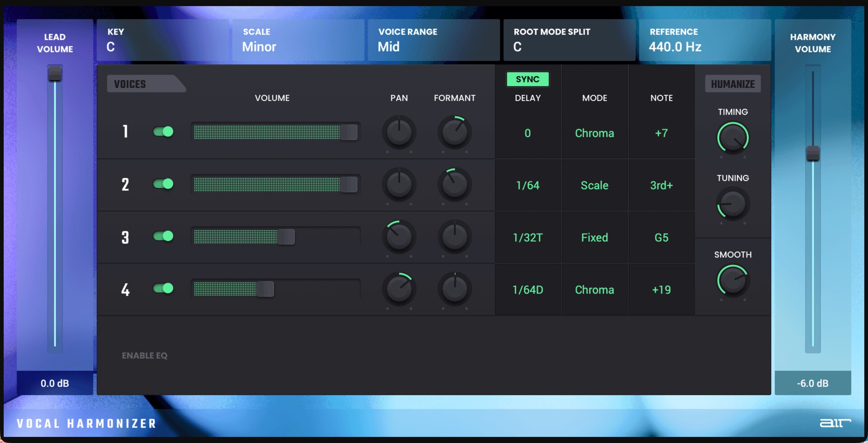Switch off voice 4 power toggle

pos(163,288)
